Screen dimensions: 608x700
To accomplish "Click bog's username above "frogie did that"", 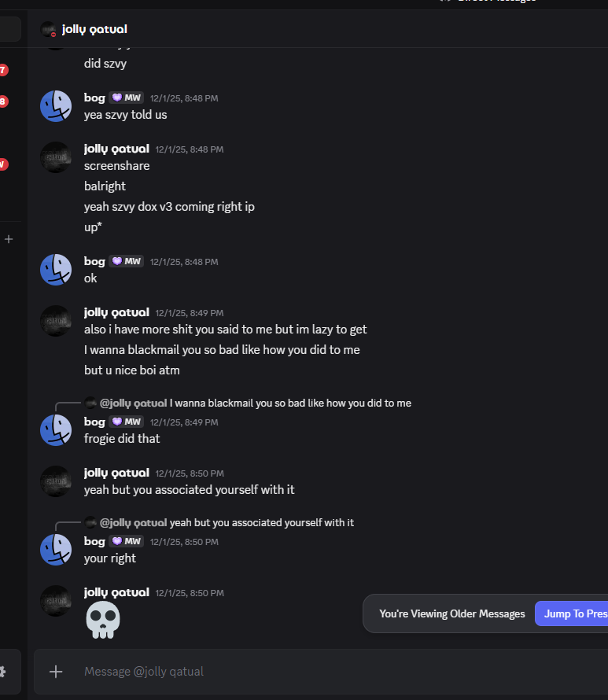I will coord(94,422).
